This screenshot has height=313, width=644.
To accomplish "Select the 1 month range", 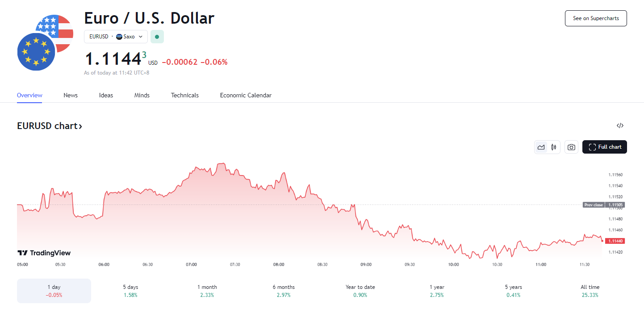I will [x=207, y=291].
